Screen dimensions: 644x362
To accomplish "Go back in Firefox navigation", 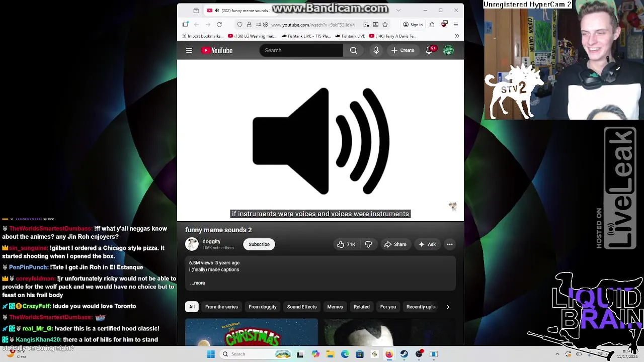I will 197,25.
